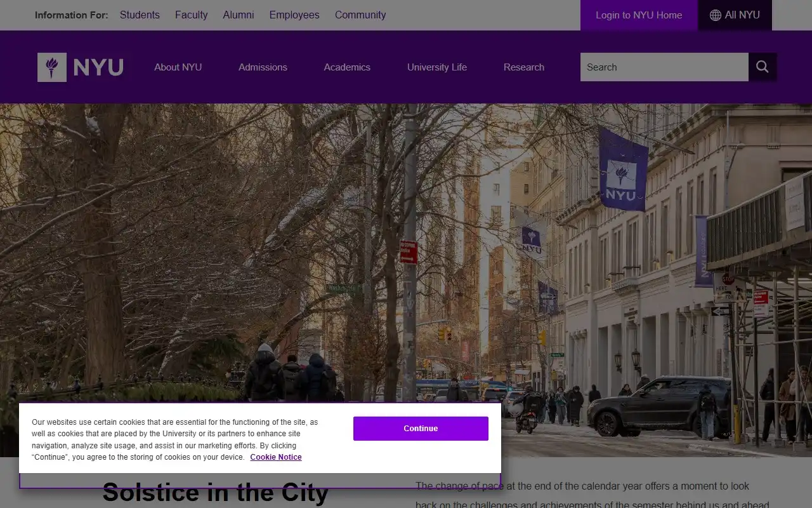Screen dimensions: 812x508
Task: Select the Community information link
Action: (x=360, y=15)
